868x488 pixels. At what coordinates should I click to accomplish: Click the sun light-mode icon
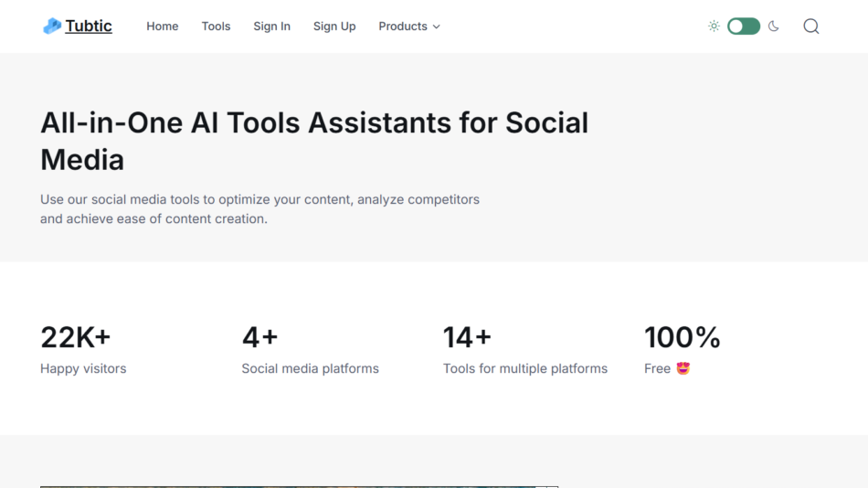[x=714, y=27]
